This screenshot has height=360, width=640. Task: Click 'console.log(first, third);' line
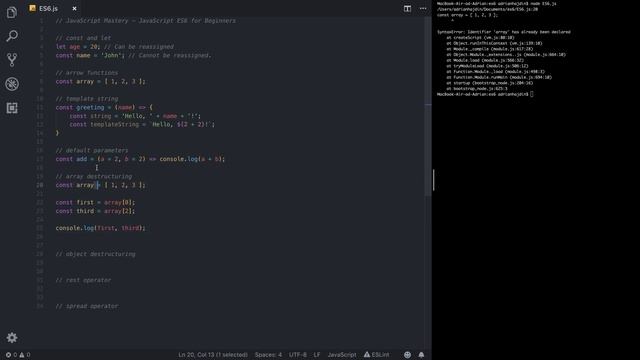100,228
